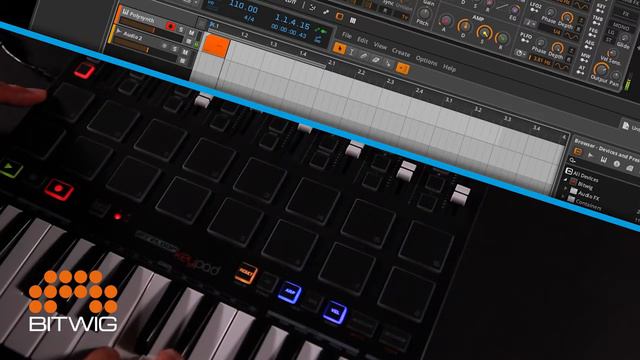Click the white grid icon in the transport bar

(x=353, y=20)
